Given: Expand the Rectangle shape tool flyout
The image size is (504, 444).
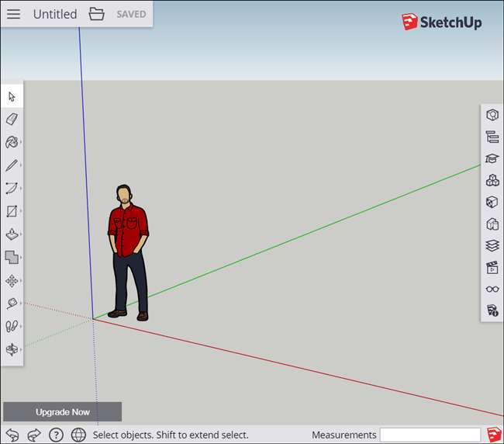Looking at the screenshot, I should [20, 211].
